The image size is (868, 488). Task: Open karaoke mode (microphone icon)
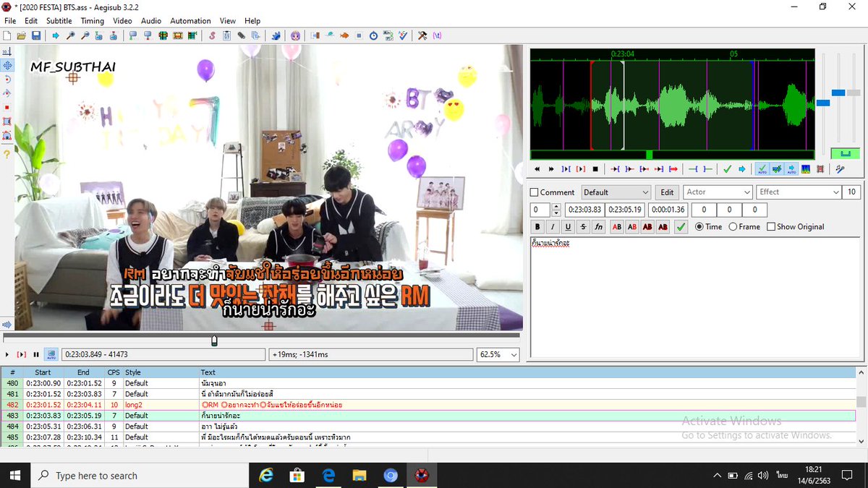(x=840, y=169)
